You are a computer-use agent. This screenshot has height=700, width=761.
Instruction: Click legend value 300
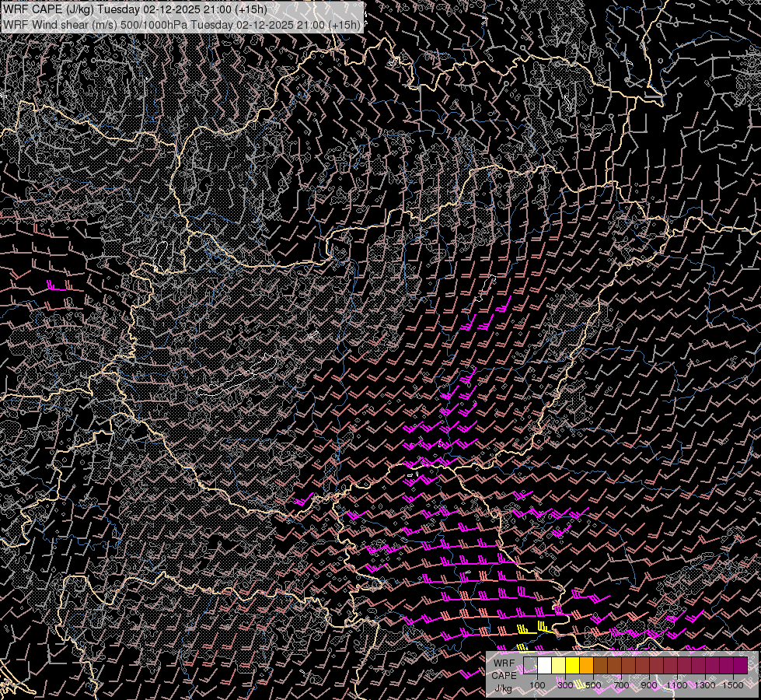pyautogui.click(x=565, y=685)
